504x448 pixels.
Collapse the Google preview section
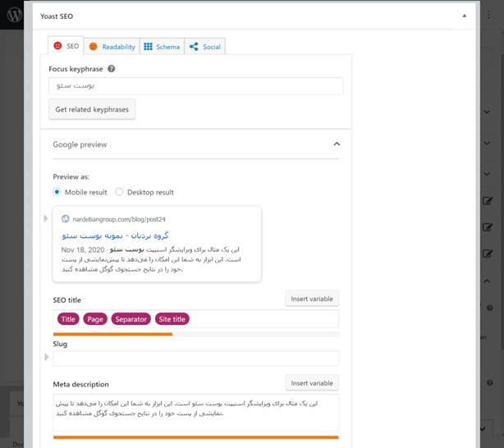click(337, 144)
